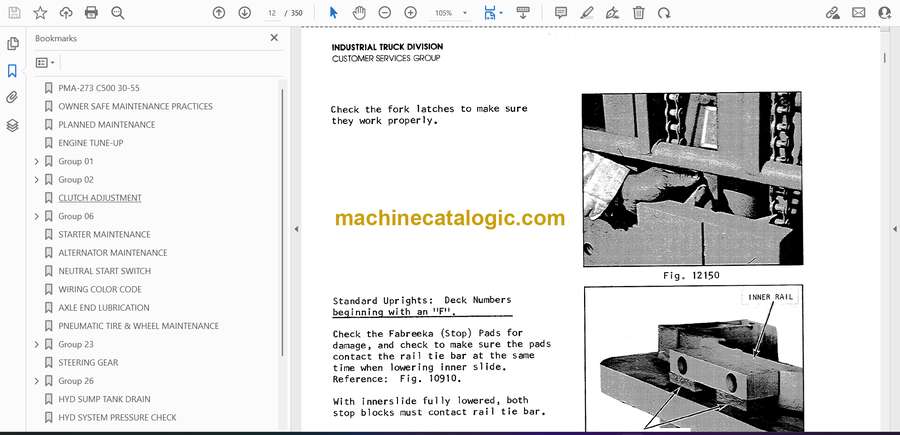
Task: Jump to ENGINE TUNE-UP bookmark
Action: (91, 143)
